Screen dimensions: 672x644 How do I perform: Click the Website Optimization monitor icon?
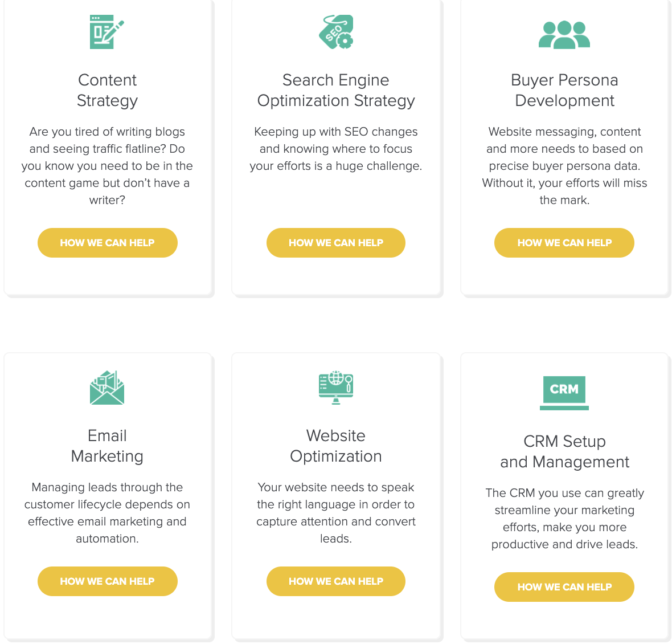tap(336, 388)
